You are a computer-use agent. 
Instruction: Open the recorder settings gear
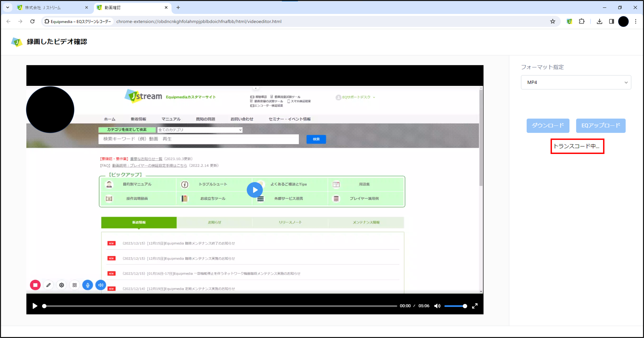pos(61,285)
